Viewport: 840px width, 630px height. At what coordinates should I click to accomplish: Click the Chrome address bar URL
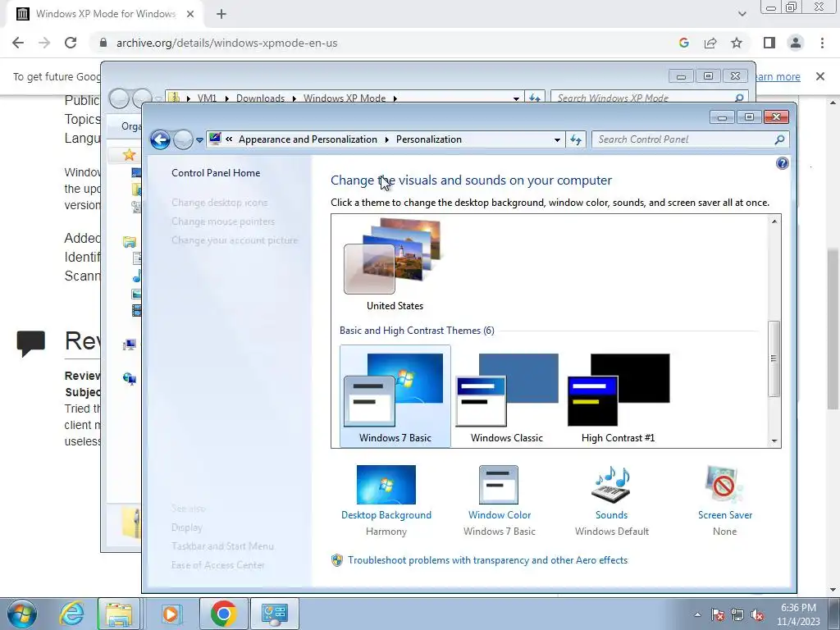coord(226,43)
